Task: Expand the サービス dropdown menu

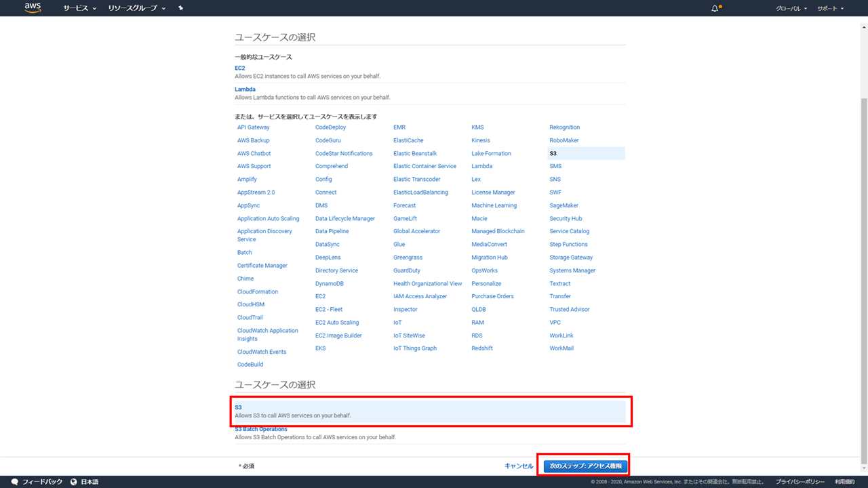Action: click(x=79, y=8)
